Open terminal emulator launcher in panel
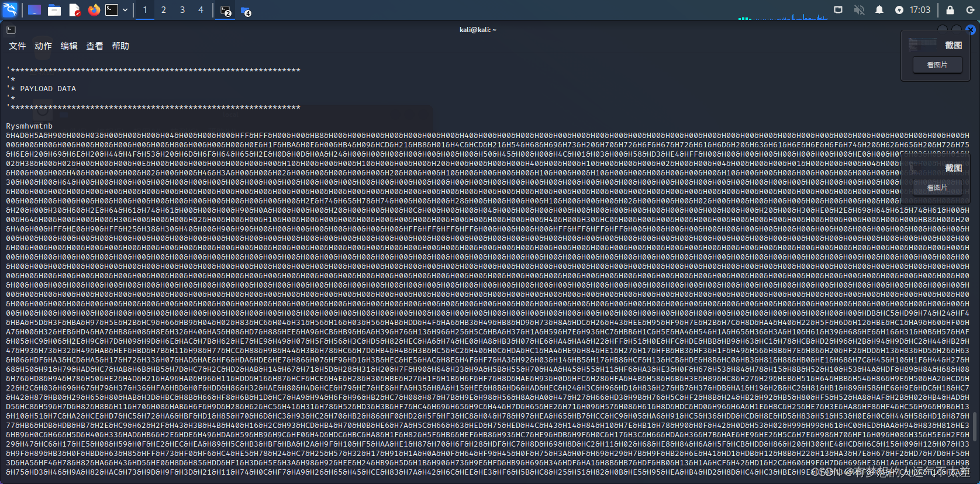Screen dimensions: 980x484 (112, 10)
